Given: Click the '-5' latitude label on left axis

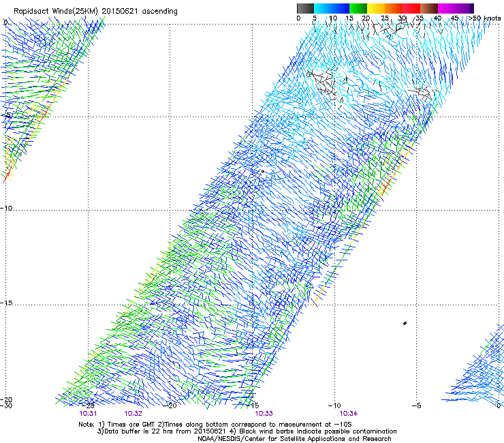Looking at the screenshot, I should [6, 115].
